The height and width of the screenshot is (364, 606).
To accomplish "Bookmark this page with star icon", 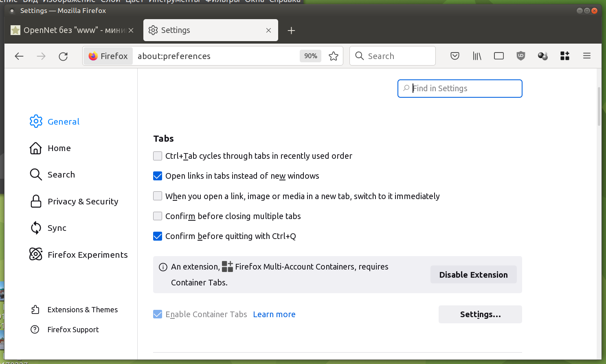I will (334, 56).
